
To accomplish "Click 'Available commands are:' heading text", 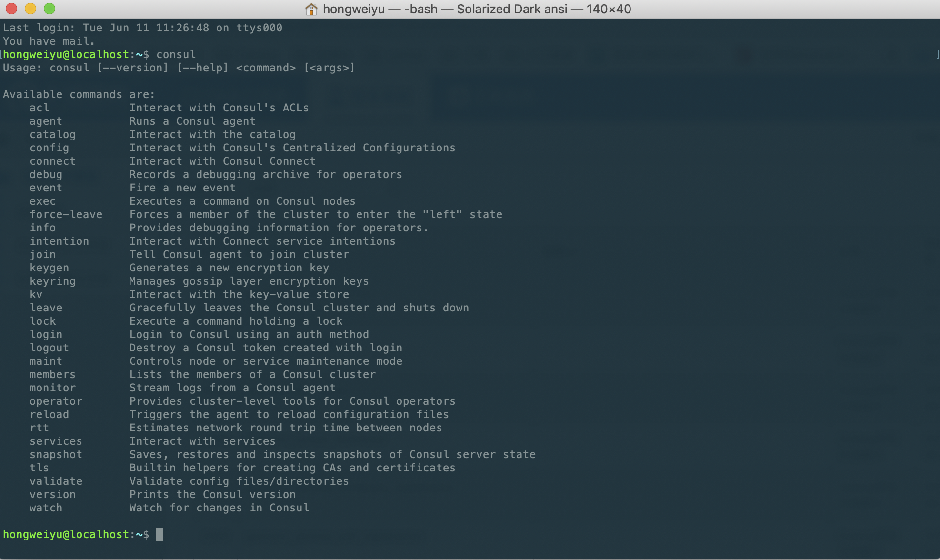I will [x=79, y=94].
